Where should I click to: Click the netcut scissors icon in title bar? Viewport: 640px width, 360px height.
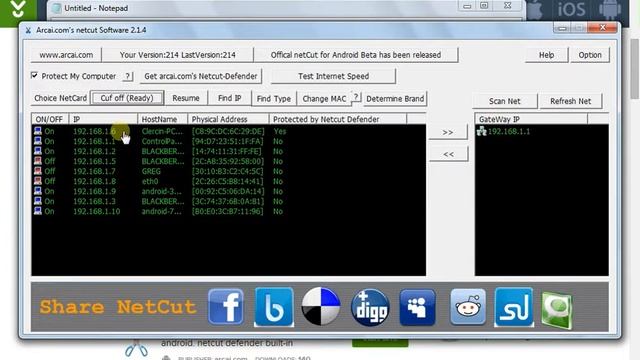pyautogui.click(x=28, y=30)
